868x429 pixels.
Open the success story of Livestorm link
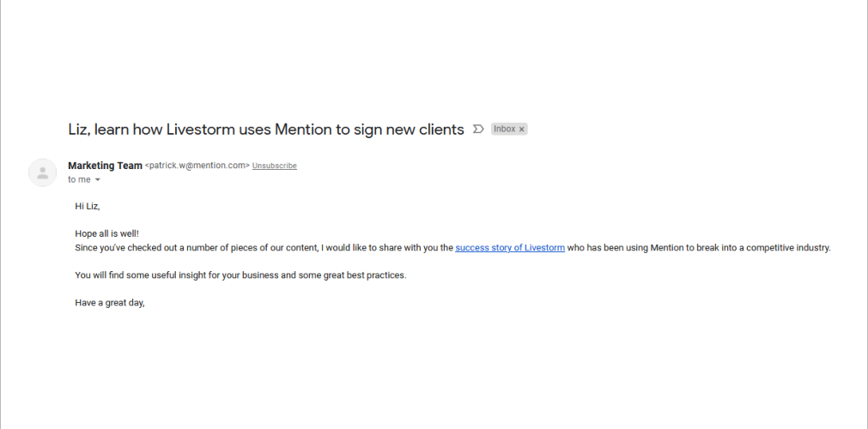pyautogui.click(x=510, y=248)
